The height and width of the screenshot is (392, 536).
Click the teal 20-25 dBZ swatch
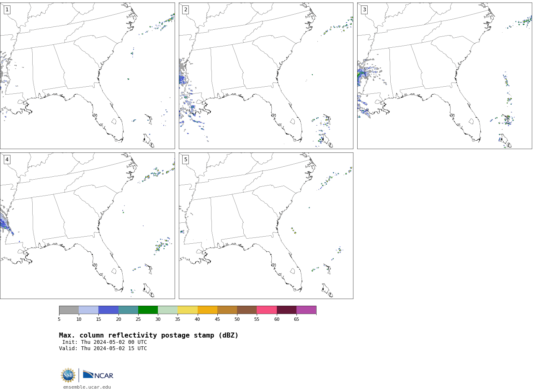pyautogui.click(x=128, y=310)
